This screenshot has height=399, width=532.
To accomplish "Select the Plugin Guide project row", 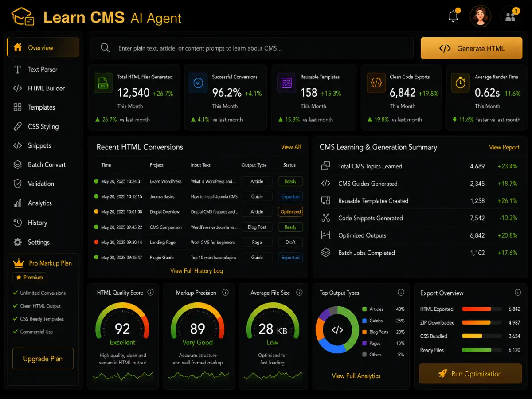I will pos(198,257).
